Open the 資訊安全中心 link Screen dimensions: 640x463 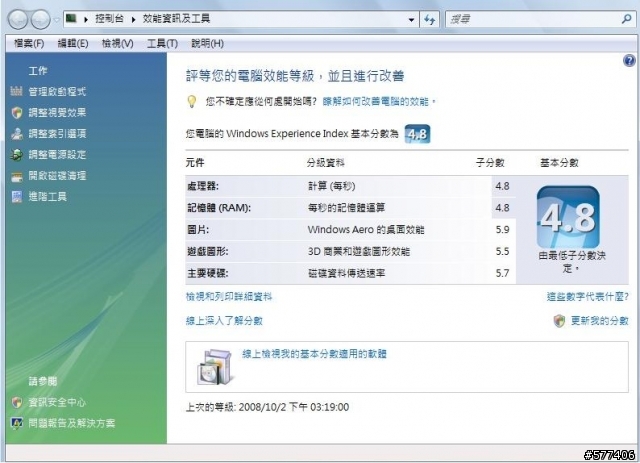pyautogui.click(x=57, y=403)
